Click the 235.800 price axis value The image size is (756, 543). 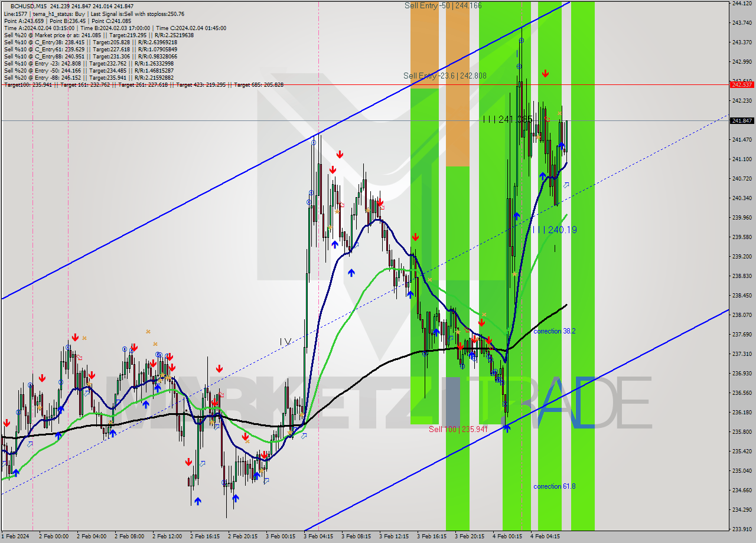(x=742, y=432)
